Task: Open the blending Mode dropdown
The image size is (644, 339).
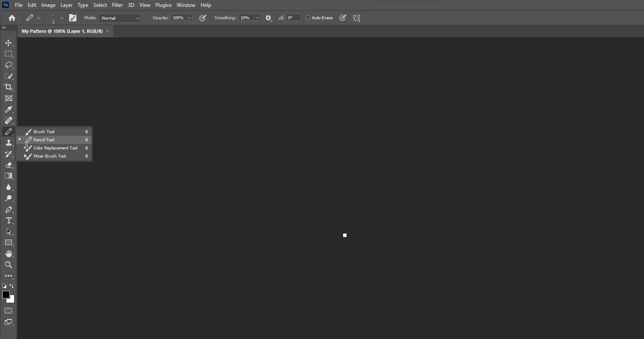Action: (x=119, y=18)
